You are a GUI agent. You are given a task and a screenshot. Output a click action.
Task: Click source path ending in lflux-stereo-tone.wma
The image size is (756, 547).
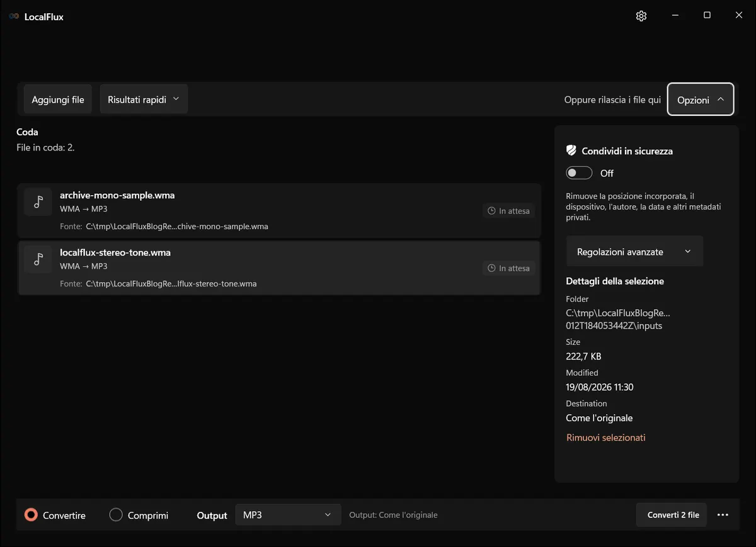[171, 284]
